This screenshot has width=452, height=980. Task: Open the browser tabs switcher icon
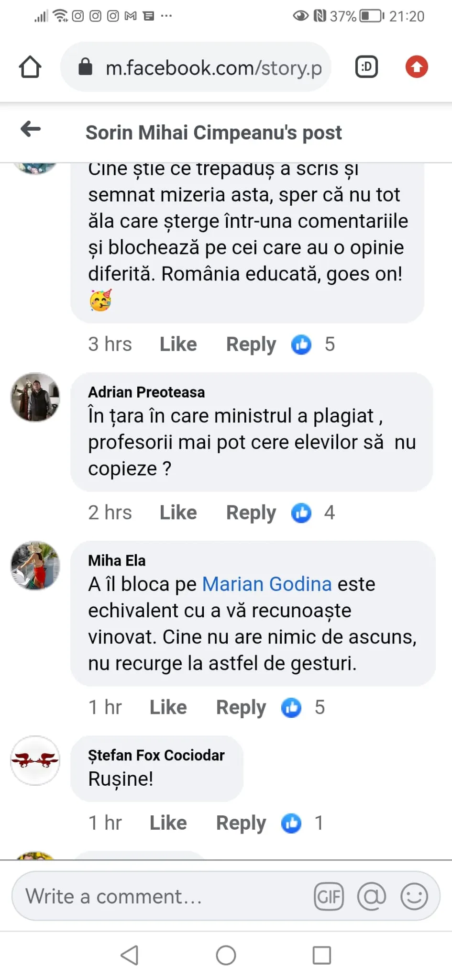tap(366, 67)
